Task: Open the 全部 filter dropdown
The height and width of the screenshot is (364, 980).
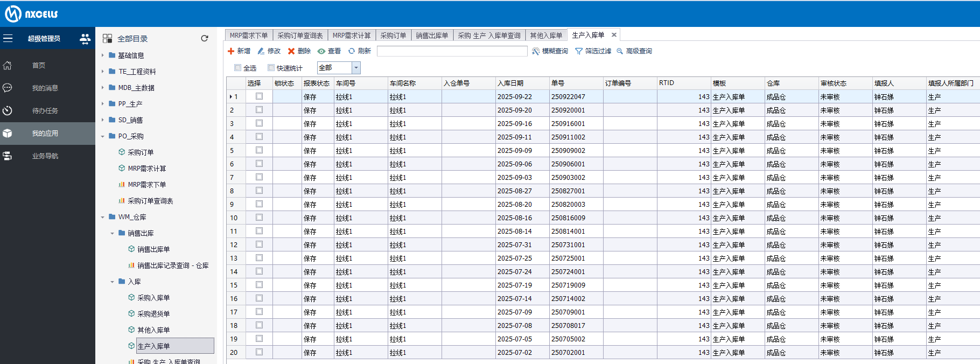Action: tap(356, 68)
